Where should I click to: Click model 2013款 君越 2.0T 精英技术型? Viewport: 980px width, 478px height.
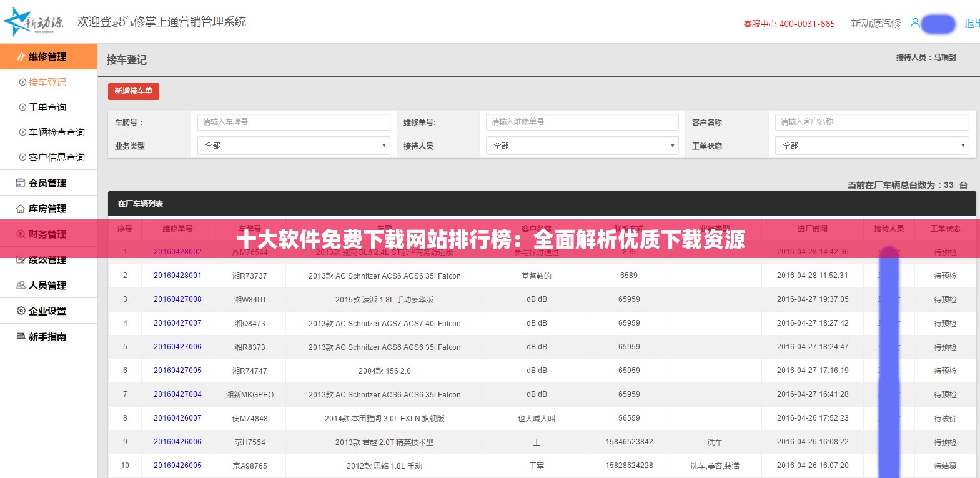[384, 442]
